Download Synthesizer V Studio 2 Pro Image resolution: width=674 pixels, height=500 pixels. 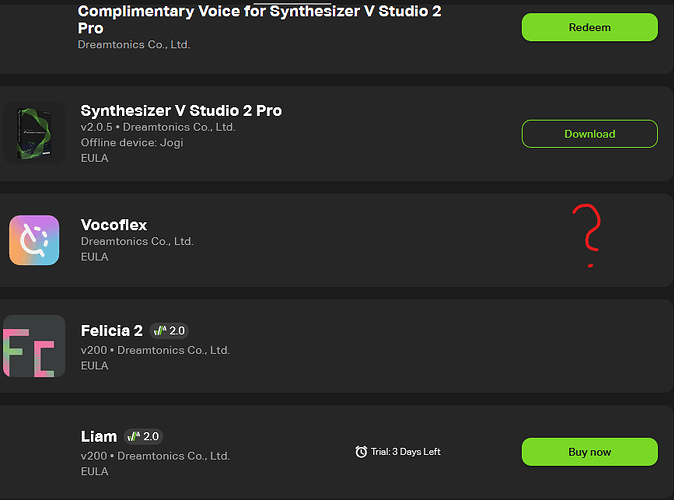tap(589, 134)
